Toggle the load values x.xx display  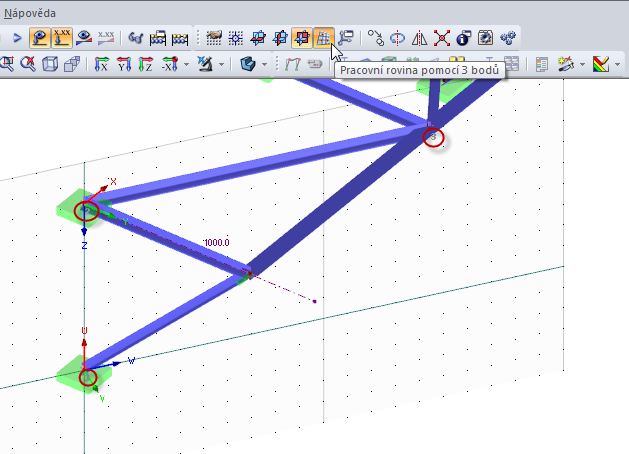(x=62, y=38)
